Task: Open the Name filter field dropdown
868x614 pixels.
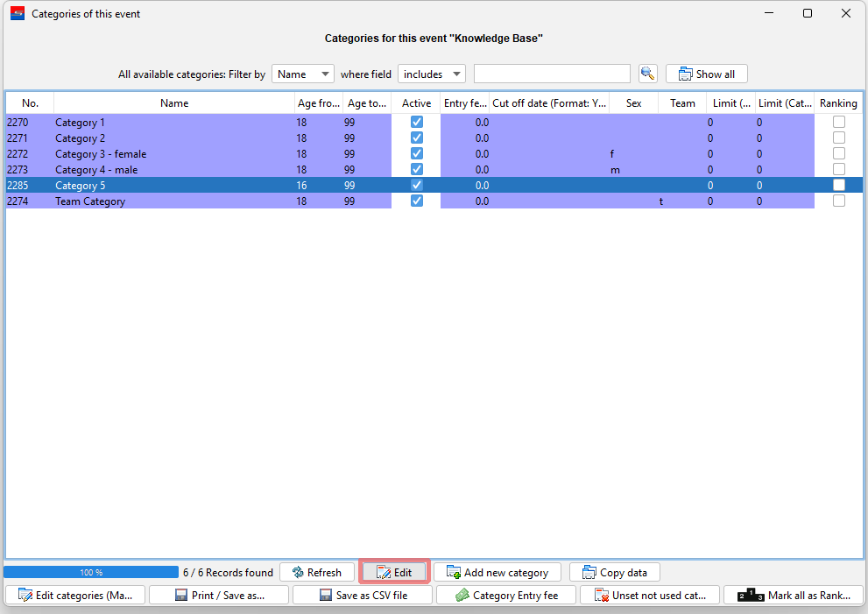Action: click(x=302, y=74)
